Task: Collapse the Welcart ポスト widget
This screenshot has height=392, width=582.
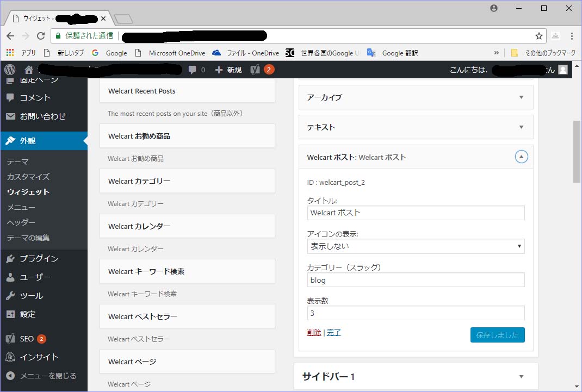Action: click(x=521, y=157)
